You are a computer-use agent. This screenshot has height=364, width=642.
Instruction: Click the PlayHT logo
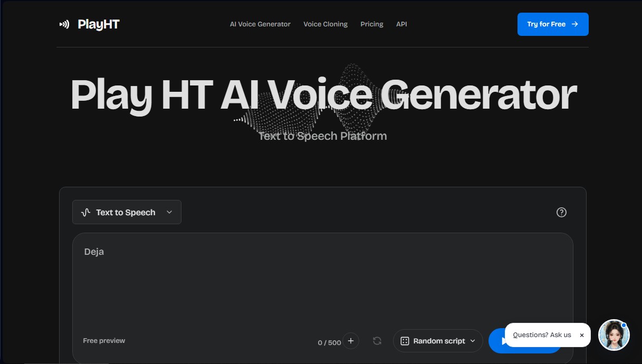point(89,24)
